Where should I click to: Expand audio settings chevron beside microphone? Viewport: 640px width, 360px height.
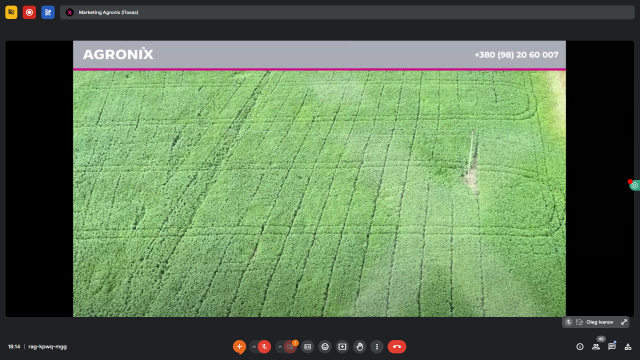click(x=254, y=347)
